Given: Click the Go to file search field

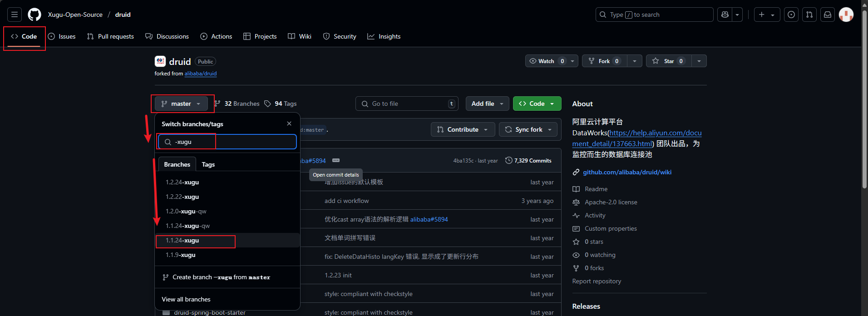Looking at the screenshot, I should tap(406, 104).
